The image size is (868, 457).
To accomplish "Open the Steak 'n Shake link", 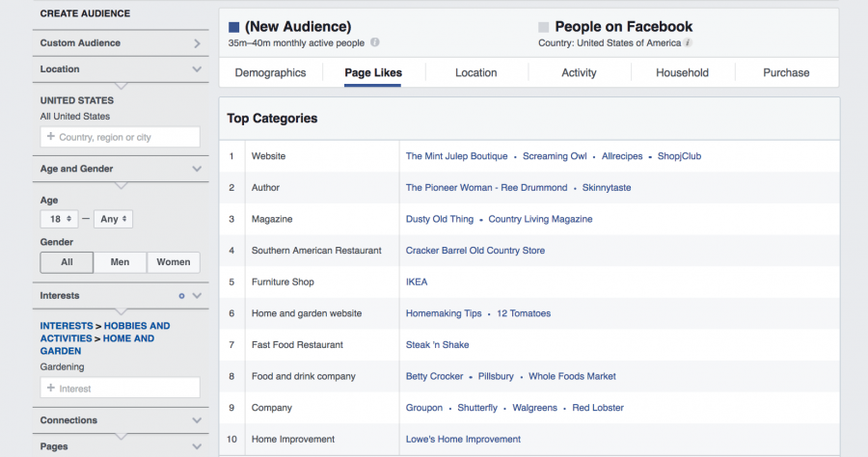I will tap(437, 345).
